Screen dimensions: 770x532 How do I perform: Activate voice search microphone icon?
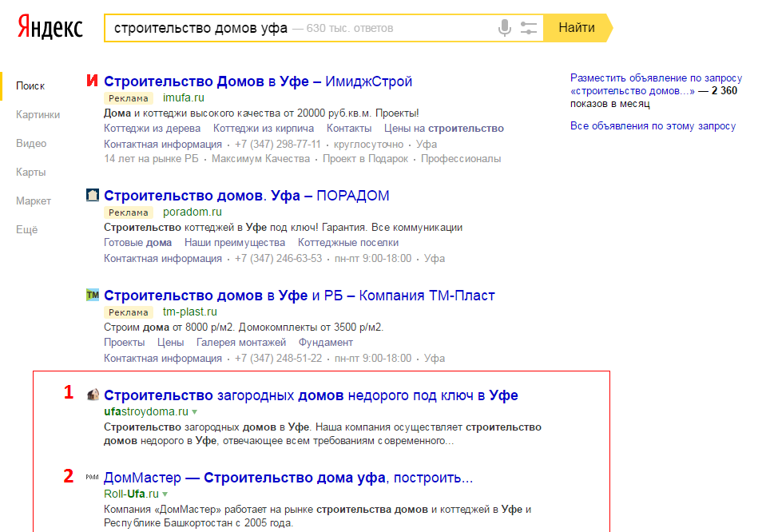[504, 28]
